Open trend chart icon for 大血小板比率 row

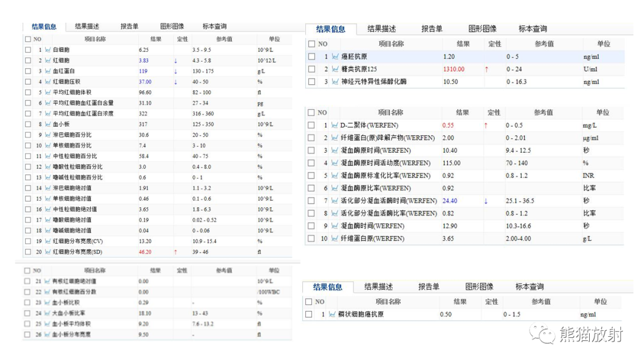tap(47, 313)
